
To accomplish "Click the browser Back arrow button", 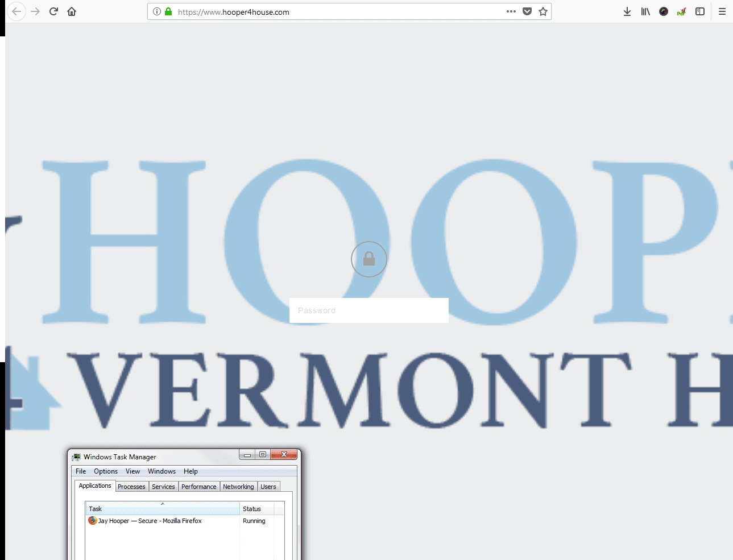I will pos(16,11).
